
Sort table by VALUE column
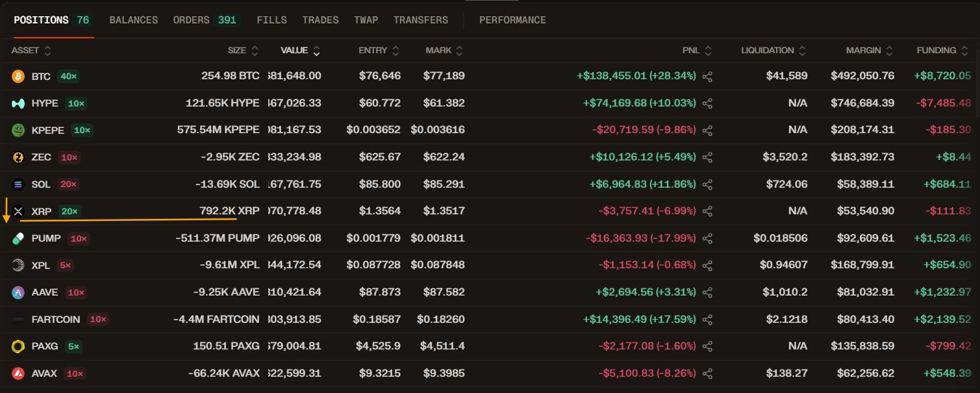(301, 51)
